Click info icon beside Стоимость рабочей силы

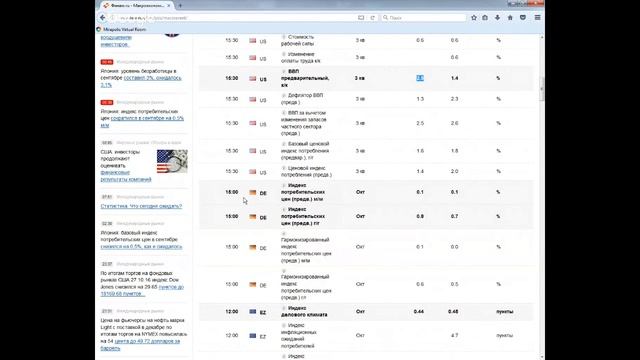(x=284, y=37)
